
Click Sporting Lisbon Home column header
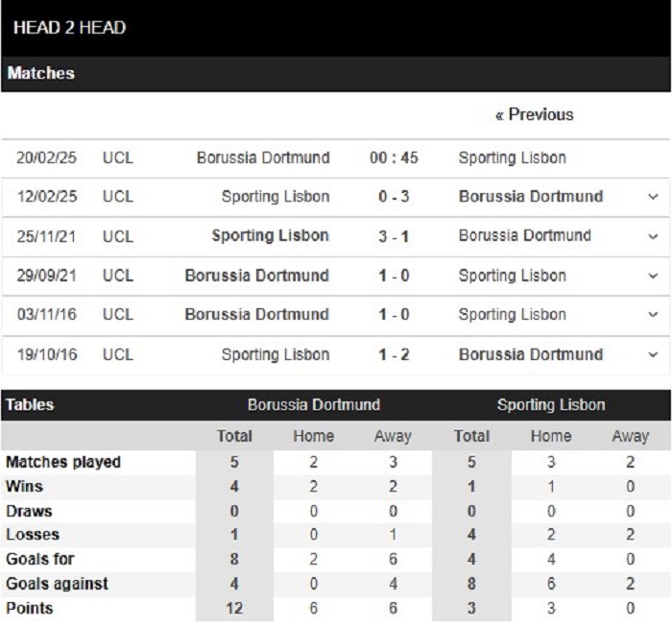551,436
